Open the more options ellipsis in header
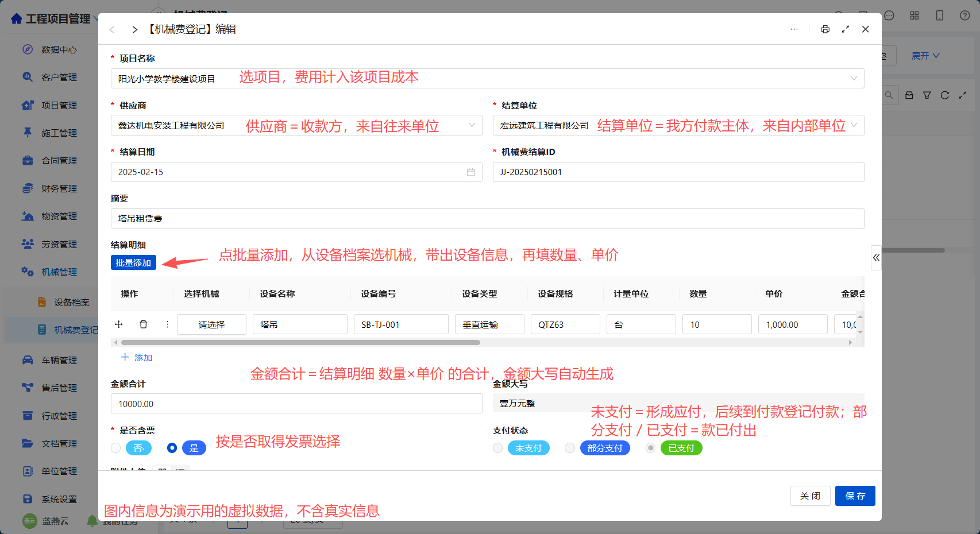The height and width of the screenshot is (534, 980). point(794,29)
